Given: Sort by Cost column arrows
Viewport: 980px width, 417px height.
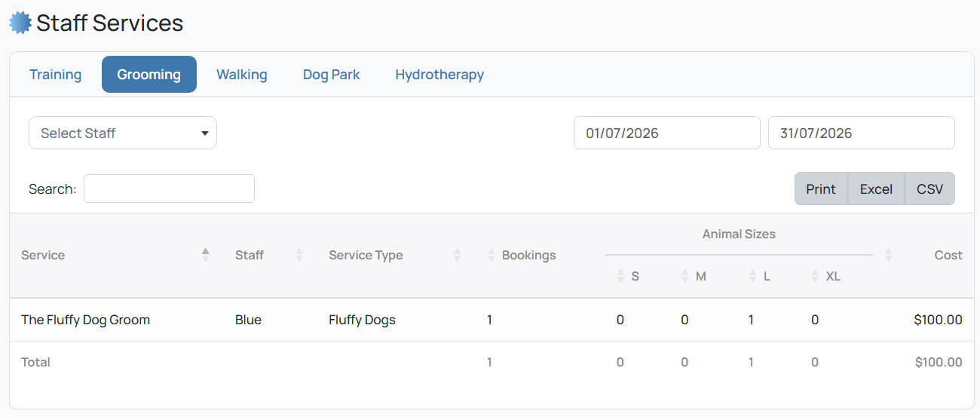Looking at the screenshot, I should (x=889, y=255).
